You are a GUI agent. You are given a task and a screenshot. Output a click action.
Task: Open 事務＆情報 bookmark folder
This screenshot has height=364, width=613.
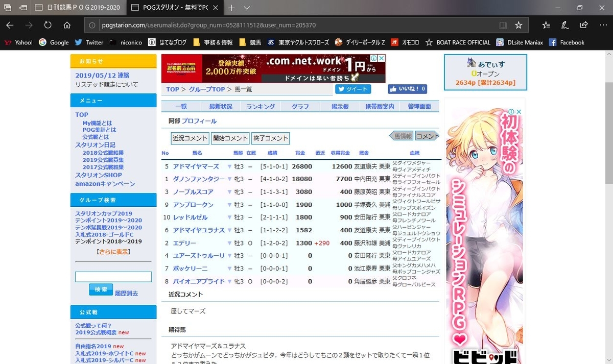(x=213, y=42)
